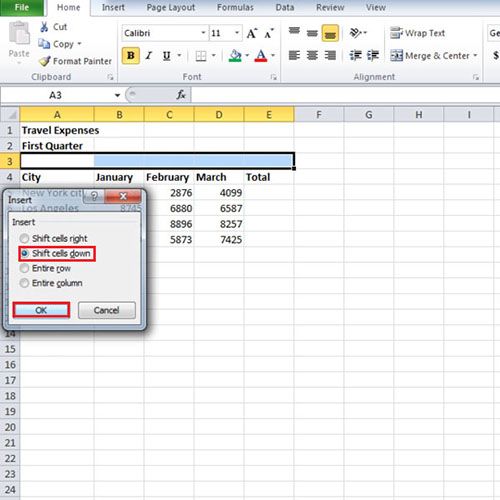Click the cell containing 7425
The image size is (500, 500).
pos(219,240)
